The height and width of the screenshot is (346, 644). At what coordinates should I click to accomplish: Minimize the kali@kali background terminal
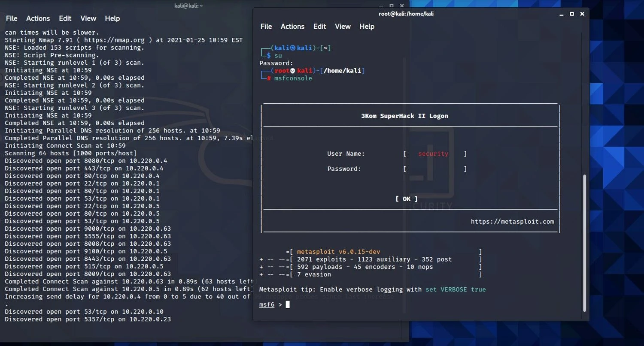(381, 6)
